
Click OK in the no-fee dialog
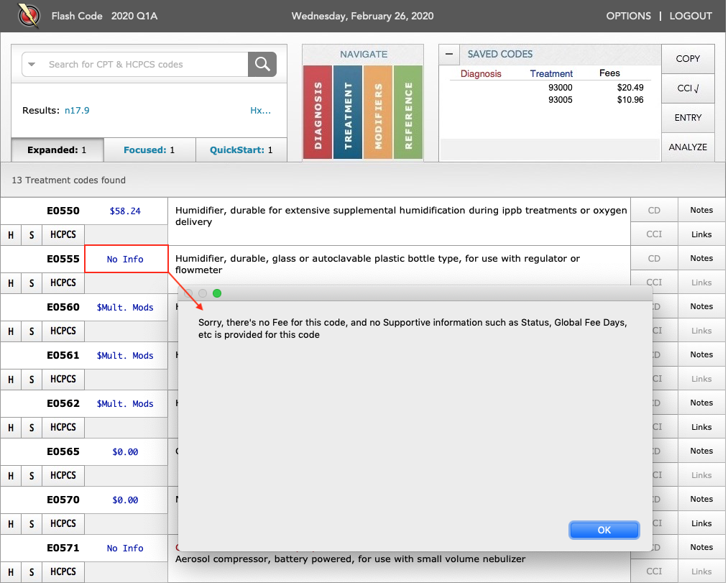coord(604,530)
